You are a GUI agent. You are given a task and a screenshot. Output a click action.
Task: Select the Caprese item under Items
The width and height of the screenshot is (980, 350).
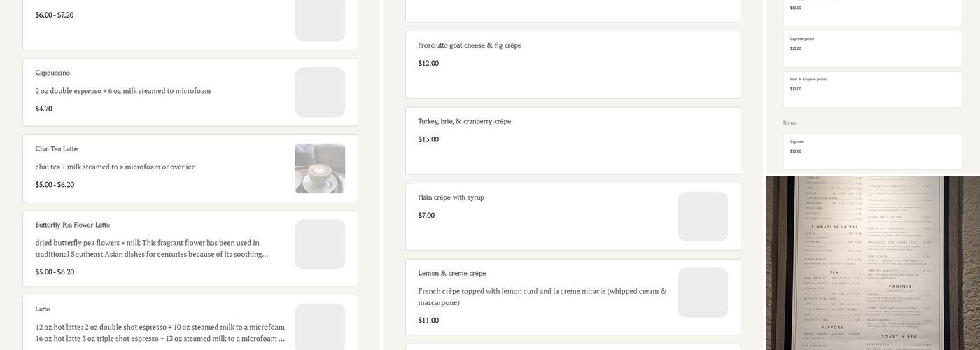pyautogui.click(x=872, y=151)
